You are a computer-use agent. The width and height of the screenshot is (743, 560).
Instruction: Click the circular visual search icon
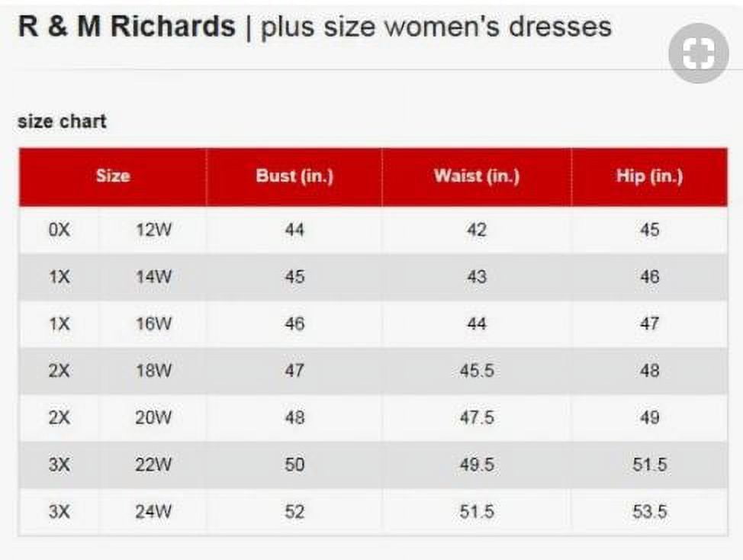coord(699,53)
